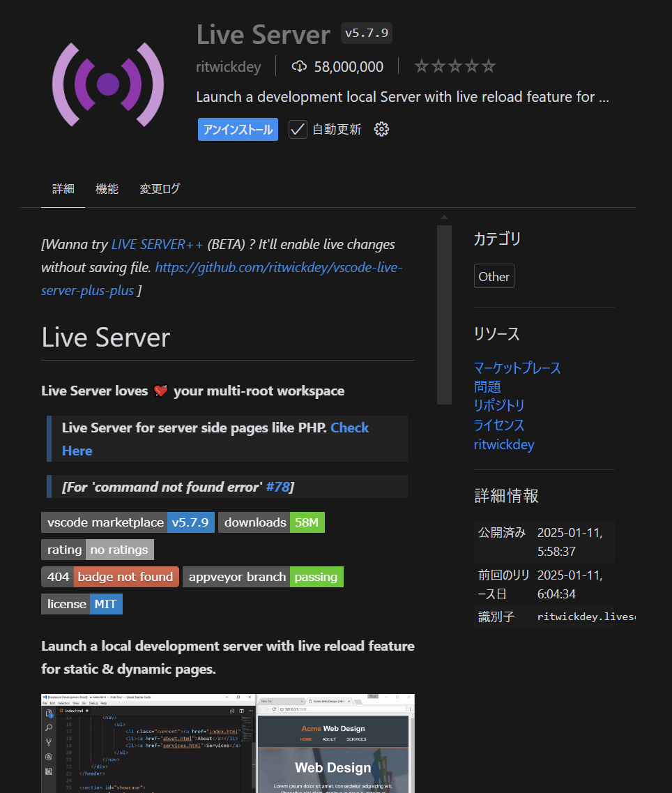Click the ritwickdey.lives identifier value
This screenshot has height=793, width=672.
pos(586,617)
